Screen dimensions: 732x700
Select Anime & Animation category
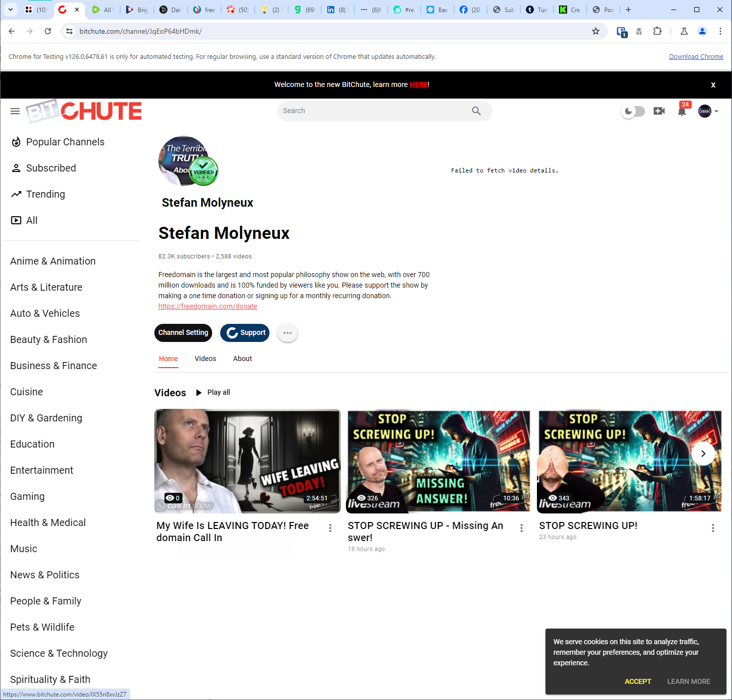(x=53, y=261)
